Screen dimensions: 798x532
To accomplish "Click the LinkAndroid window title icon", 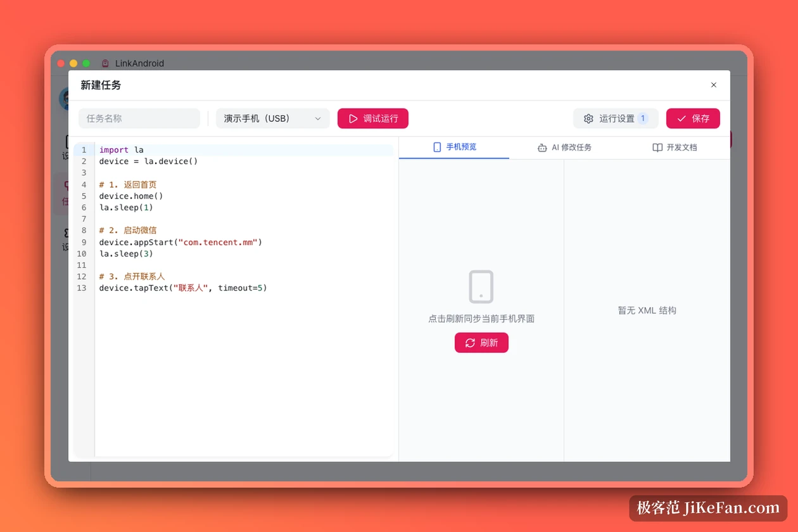I will [x=105, y=63].
